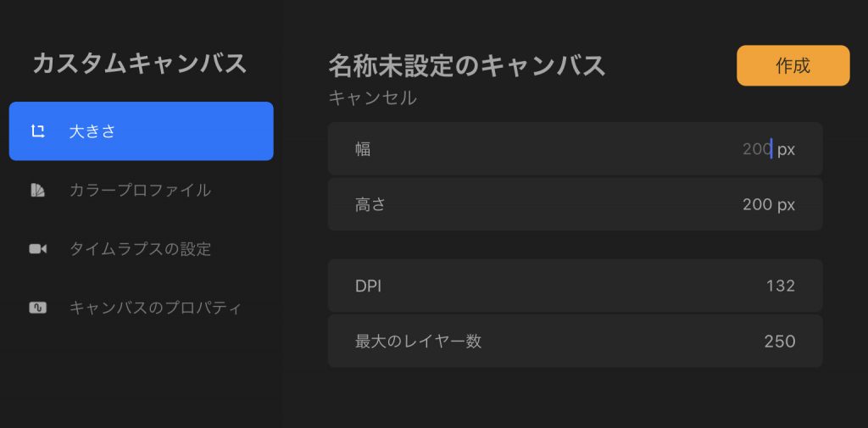Click the color profile swatch-fan icon

37,191
